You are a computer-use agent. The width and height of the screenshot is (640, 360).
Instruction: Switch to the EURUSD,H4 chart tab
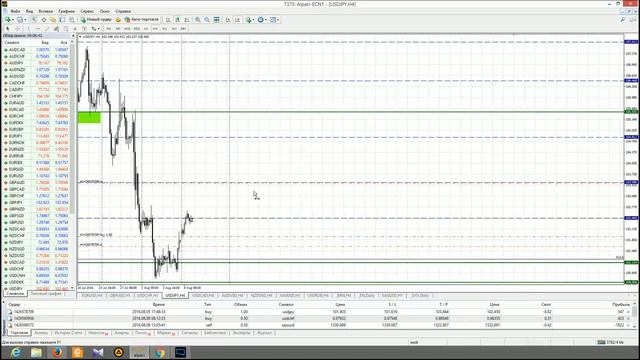(x=92, y=295)
